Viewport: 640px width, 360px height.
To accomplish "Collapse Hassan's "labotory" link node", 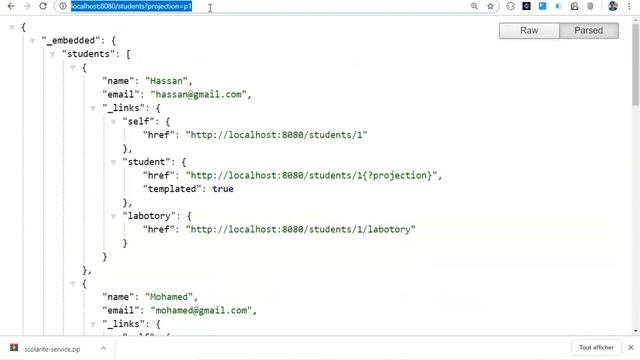I will click(113, 216).
